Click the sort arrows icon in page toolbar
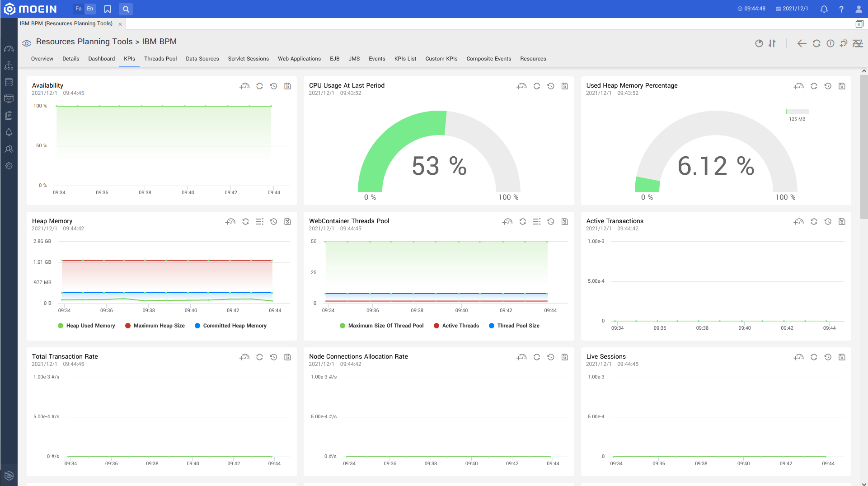 (772, 43)
